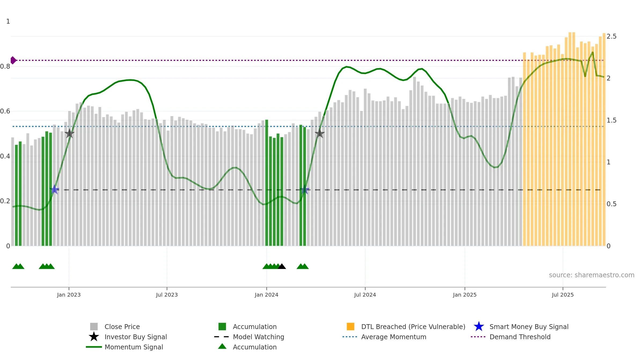Select the Jul 2024 axis label

[365, 295]
